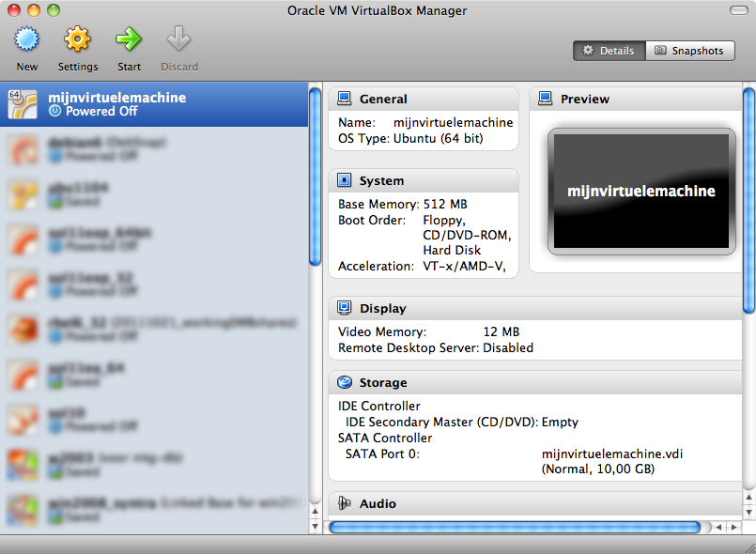
Task: Click the toolbar toggle pill in title bar
Action: [739, 10]
